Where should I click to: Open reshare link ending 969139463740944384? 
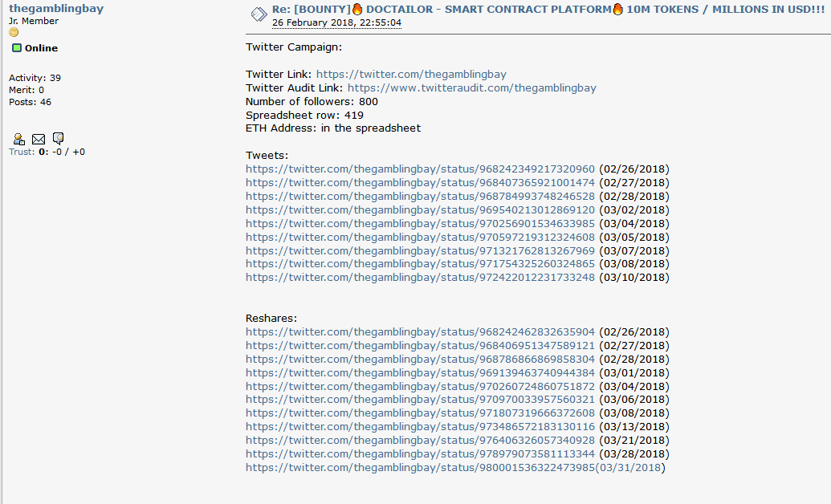(420, 373)
